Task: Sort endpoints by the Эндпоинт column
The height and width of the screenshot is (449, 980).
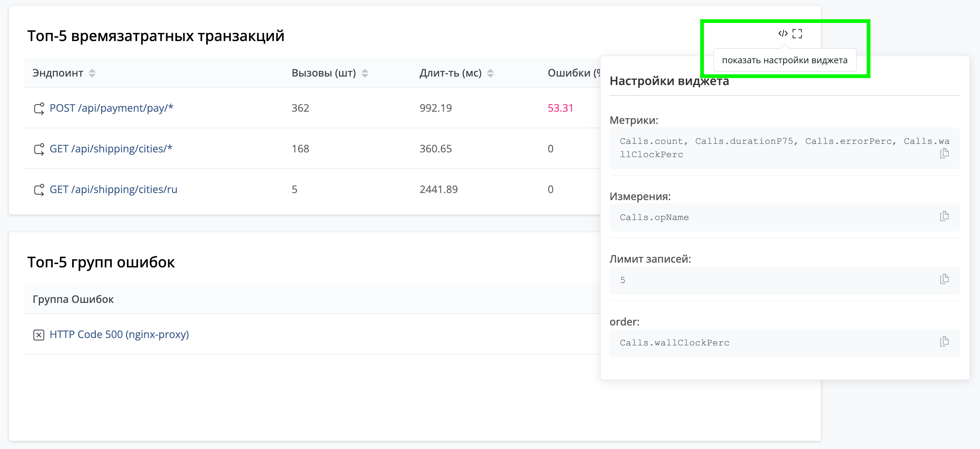Action: pos(92,73)
